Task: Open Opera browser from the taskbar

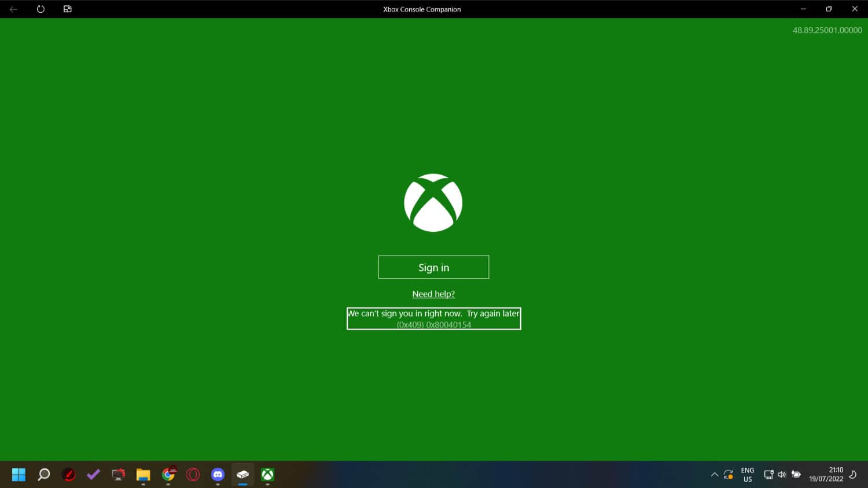Action: click(x=193, y=475)
